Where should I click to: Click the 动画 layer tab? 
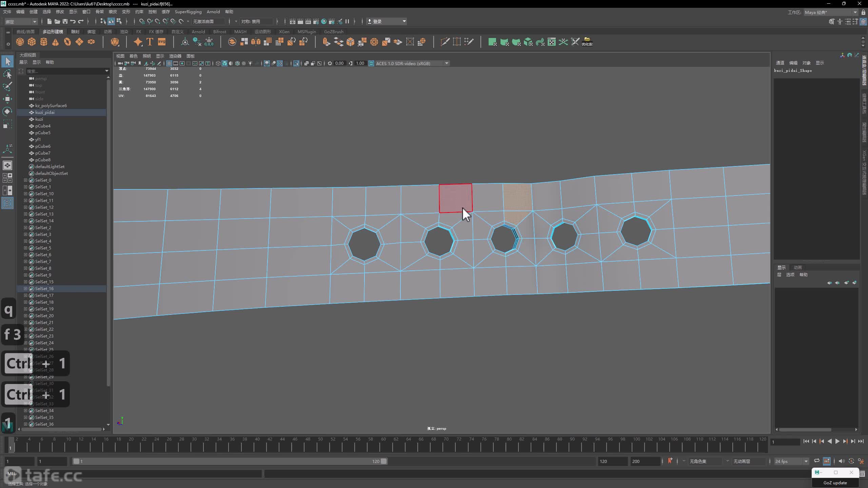coord(797,267)
